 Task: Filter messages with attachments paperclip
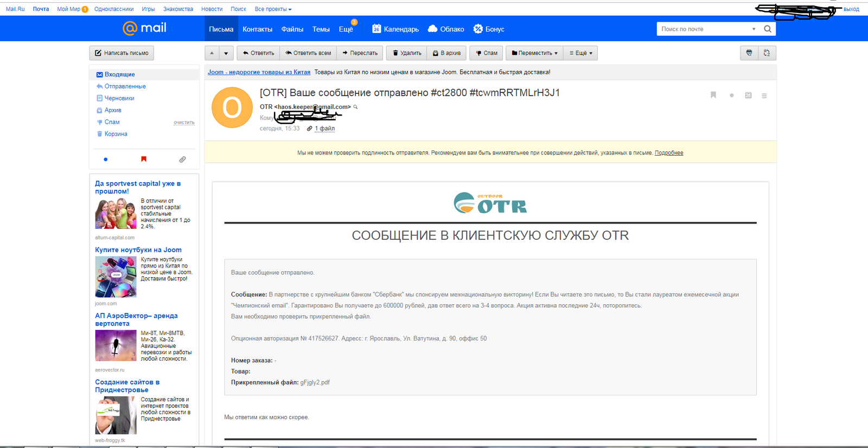pos(182,159)
